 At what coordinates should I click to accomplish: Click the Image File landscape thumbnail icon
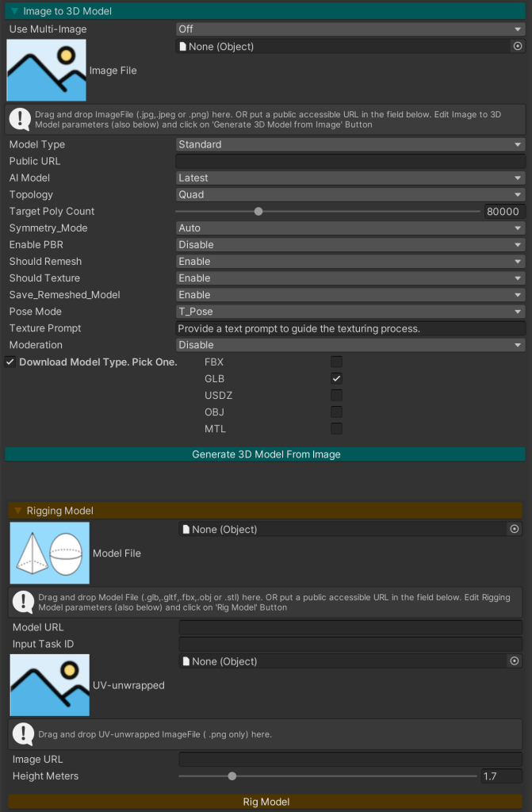(46, 71)
